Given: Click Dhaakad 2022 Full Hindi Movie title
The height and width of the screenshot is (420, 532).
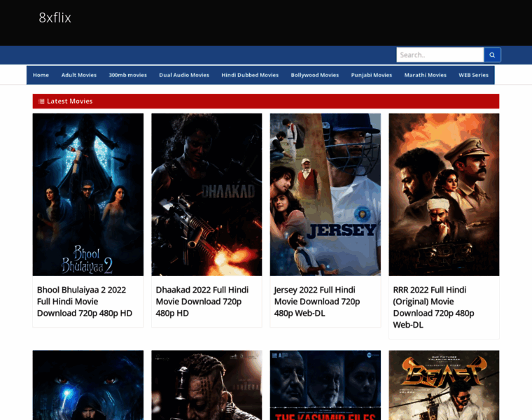Looking at the screenshot, I should point(202,302).
